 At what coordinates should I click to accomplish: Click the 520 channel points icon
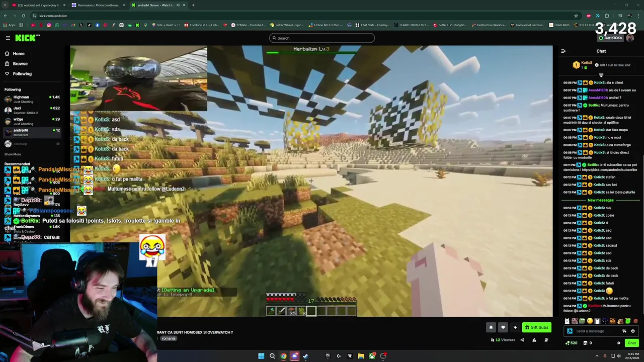coord(571,343)
